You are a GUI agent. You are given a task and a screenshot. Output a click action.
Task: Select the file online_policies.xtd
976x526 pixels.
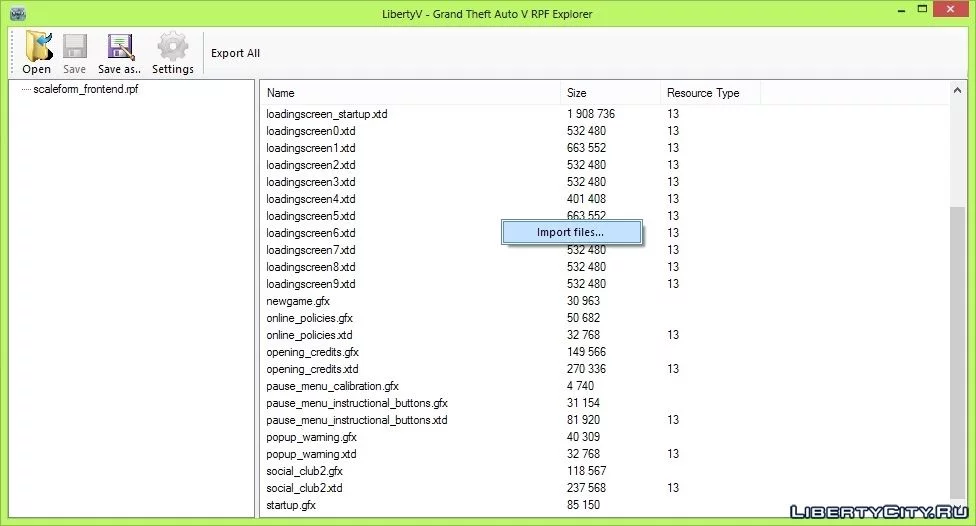(x=309, y=335)
